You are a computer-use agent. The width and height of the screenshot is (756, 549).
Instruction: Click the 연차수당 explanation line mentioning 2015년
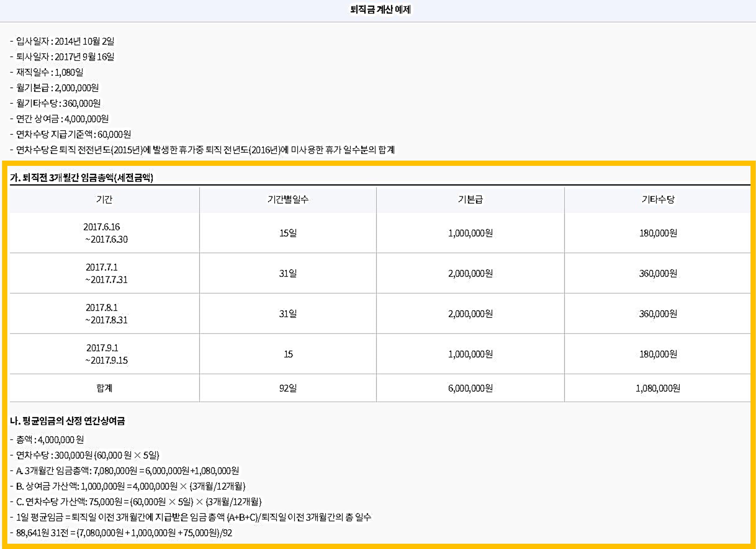(x=202, y=150)
